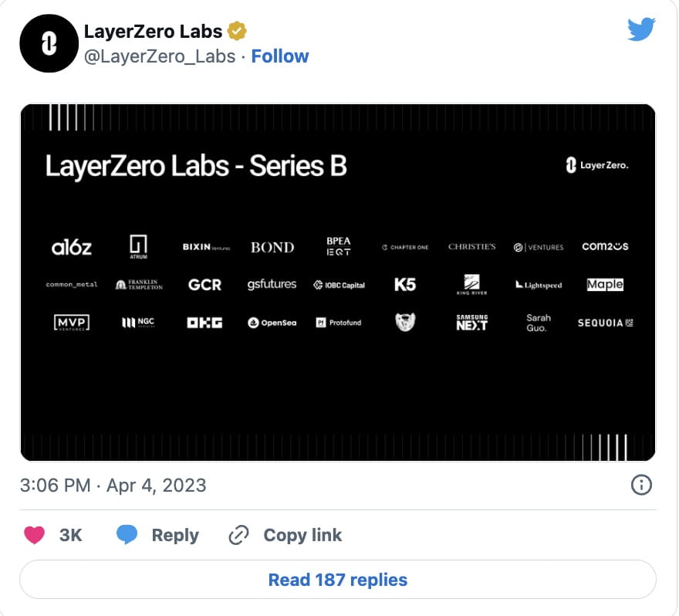The image size is (679, 616).
Task: Click the Samsung Next logo in the image
Action: pyautogui.click(x=471, y=322)
